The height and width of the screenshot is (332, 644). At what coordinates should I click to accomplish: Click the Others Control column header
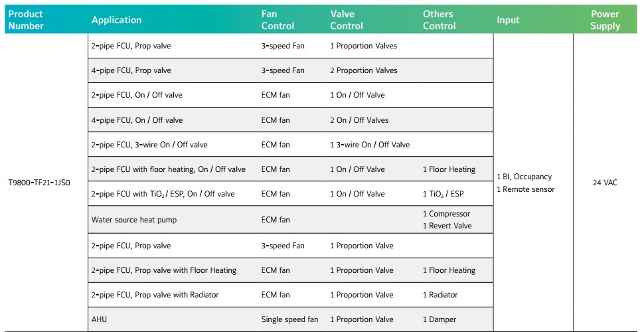coord(439,20)
